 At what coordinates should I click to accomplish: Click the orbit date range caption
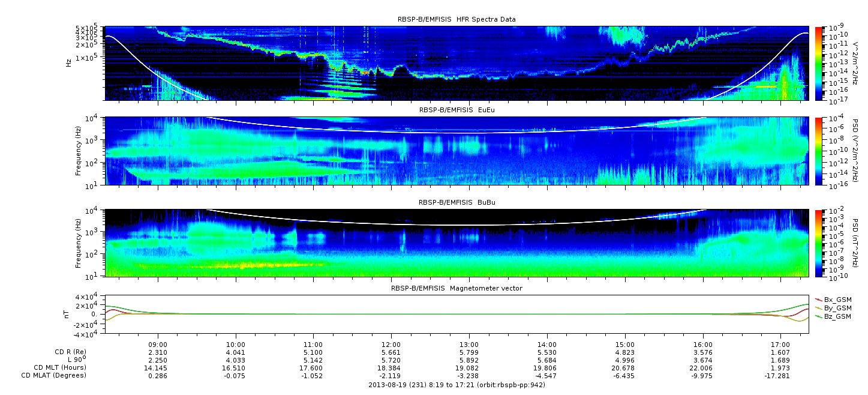[456, 385]
